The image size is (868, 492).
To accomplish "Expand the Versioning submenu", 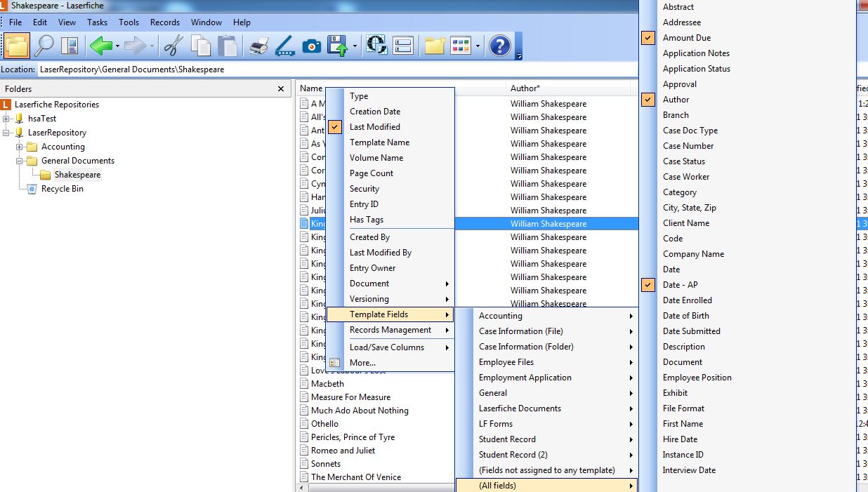I will click(x=390, y=299).
